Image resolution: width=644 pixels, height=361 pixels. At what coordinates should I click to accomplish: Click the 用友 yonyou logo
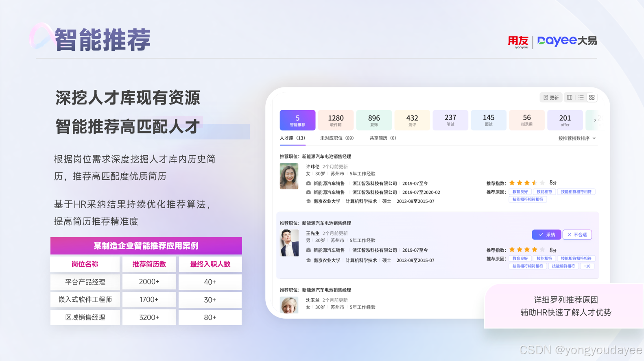point(518,42)
